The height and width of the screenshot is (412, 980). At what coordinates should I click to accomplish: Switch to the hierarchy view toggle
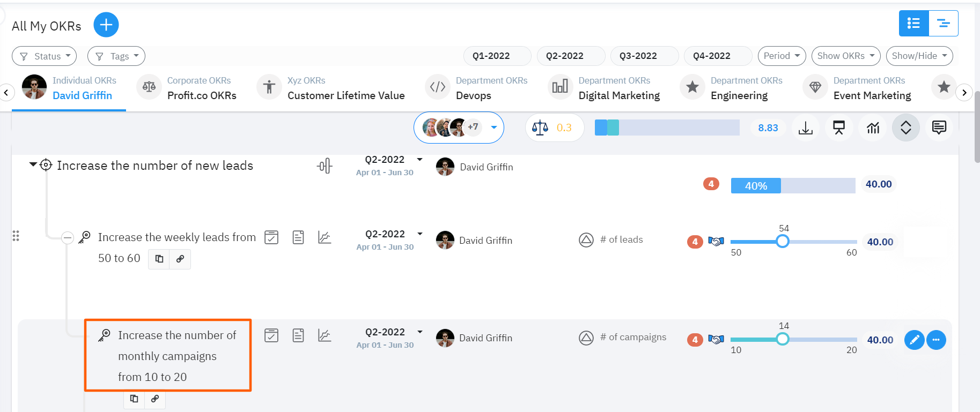(x=943, y=24)
